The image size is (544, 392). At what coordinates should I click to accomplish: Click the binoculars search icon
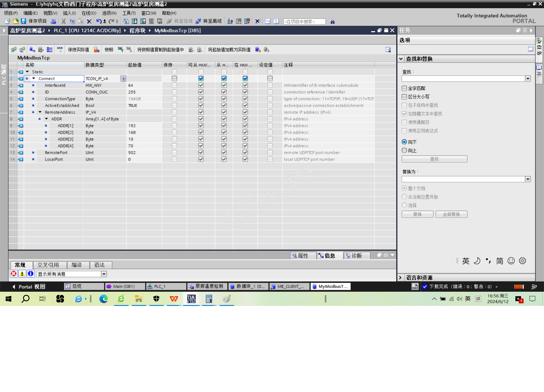pyautogui.click(x=332, y=22)
